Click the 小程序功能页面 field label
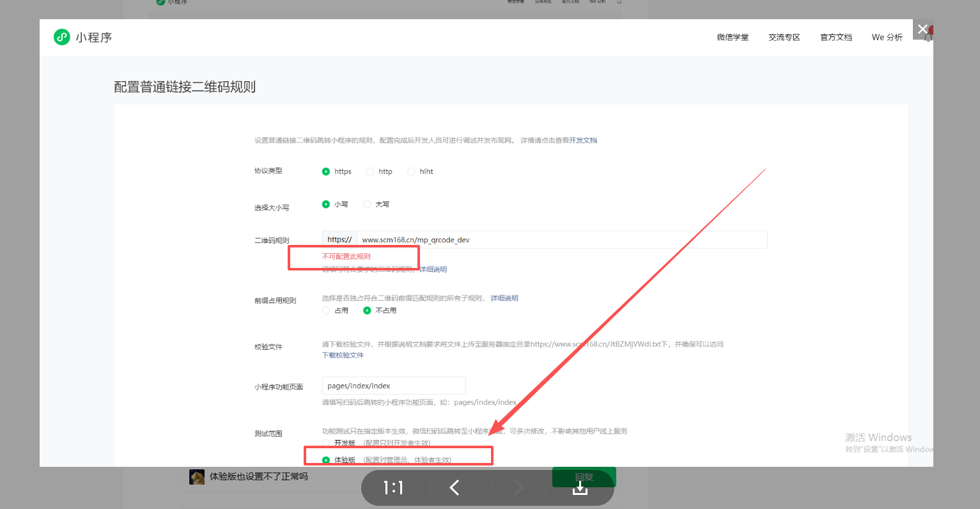980x509 pixels. (279, 387)
